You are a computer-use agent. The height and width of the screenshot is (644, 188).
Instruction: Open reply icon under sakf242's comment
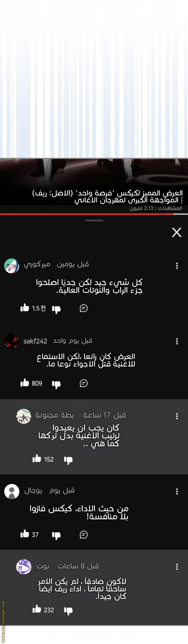[84, 383]
